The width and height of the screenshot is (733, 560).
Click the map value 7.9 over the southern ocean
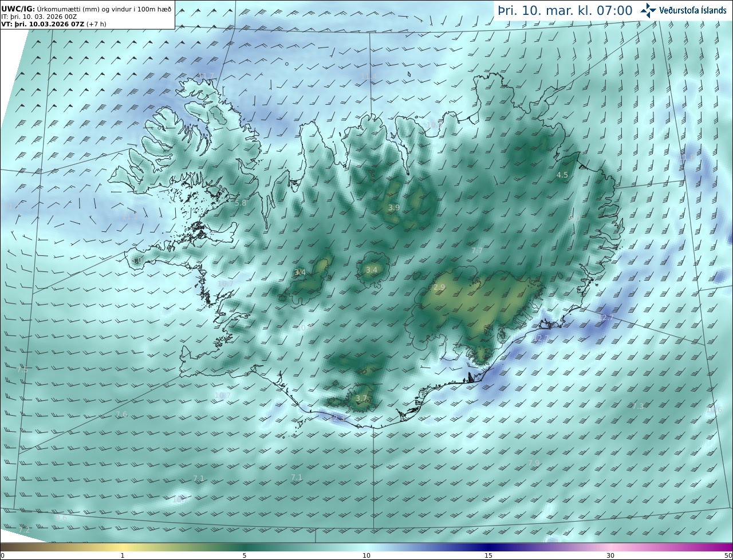click(534, 463)
